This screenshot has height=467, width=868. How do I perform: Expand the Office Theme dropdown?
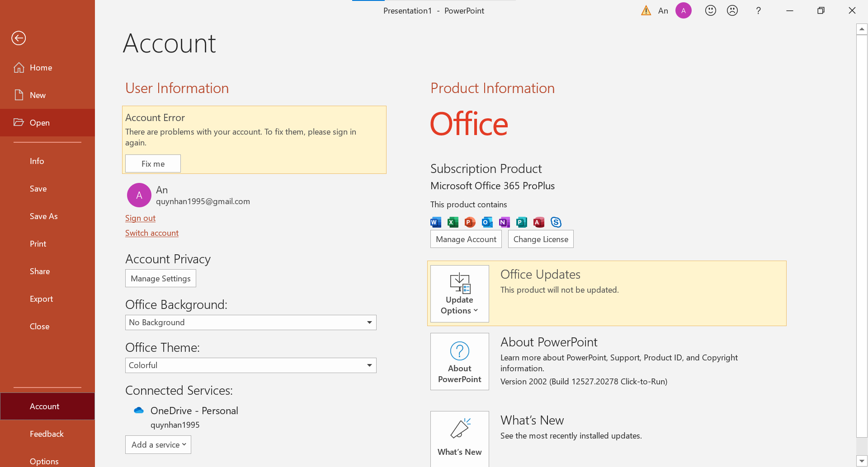tap(250, 365)
